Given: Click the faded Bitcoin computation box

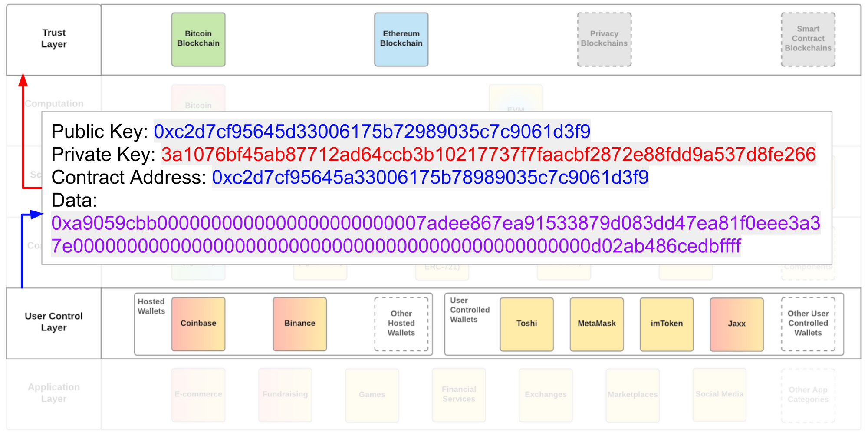Looking at the screenshot, I should [198, 98].
